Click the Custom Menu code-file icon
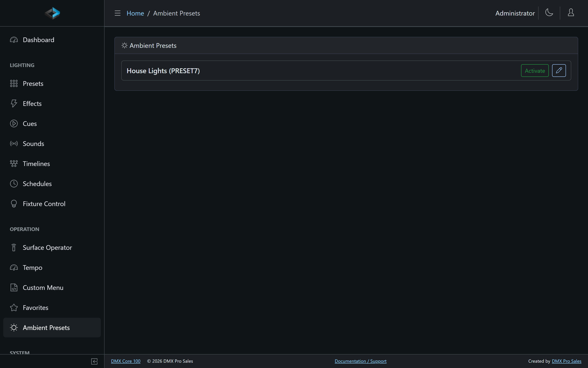588x368 pixels. pyautogui.click(x=14, y=288)
